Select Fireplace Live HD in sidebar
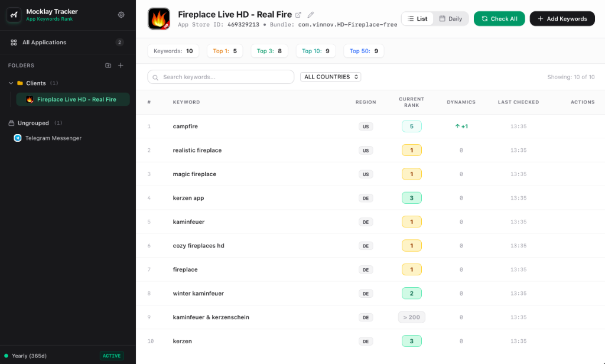Viewport: 605px width, 364px height. pos(73,99)
